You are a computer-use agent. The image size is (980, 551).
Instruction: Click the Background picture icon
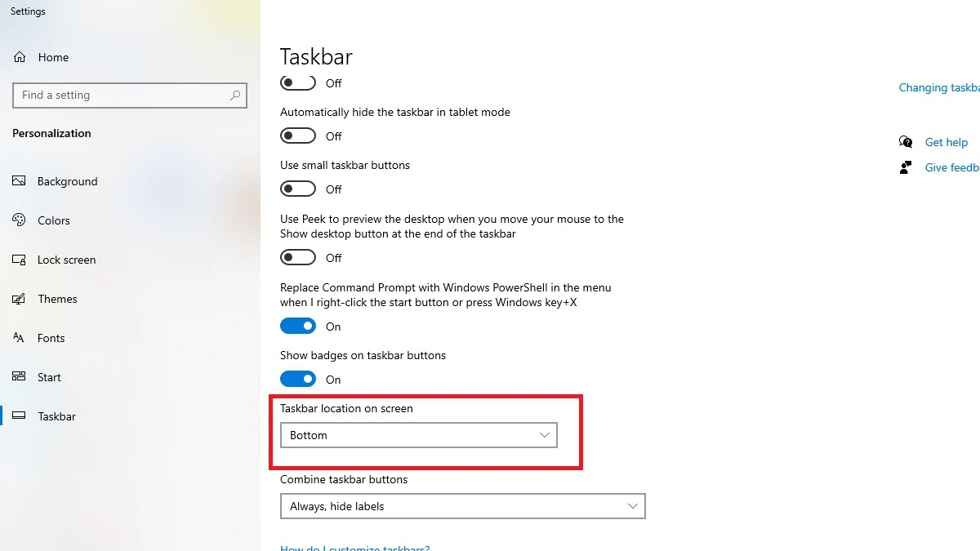click(x=20, y=181)
